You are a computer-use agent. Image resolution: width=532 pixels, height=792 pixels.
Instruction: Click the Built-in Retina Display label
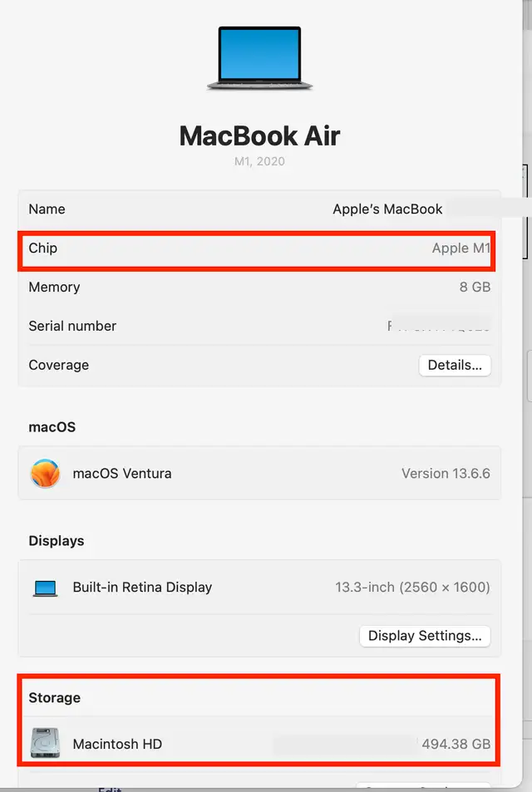[x=142, y=587]
